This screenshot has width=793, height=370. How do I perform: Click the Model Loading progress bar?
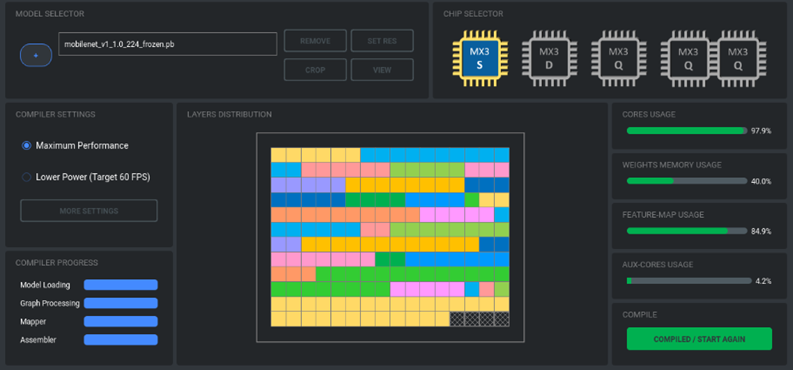121,285
